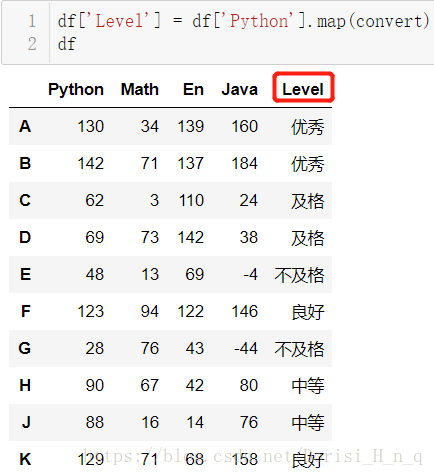Click Math value 67 in row H
Image resolution: width=434 pixels, height=476 pixels.
150,385
